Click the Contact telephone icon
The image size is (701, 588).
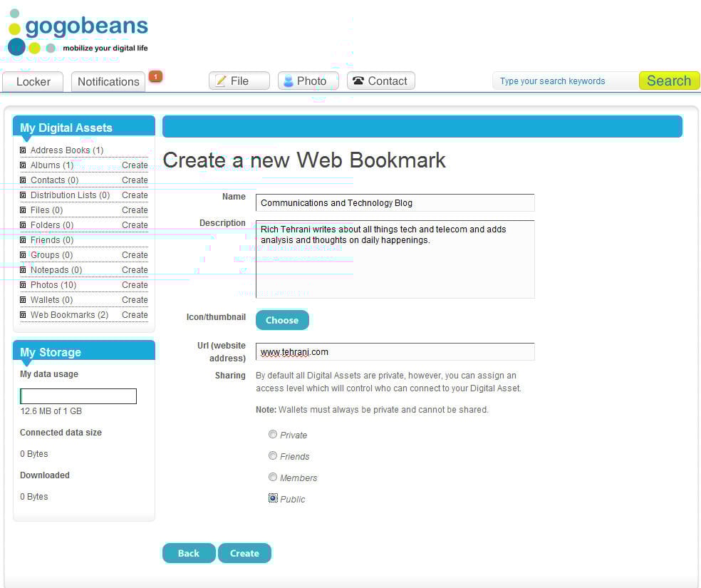(358, 81)
